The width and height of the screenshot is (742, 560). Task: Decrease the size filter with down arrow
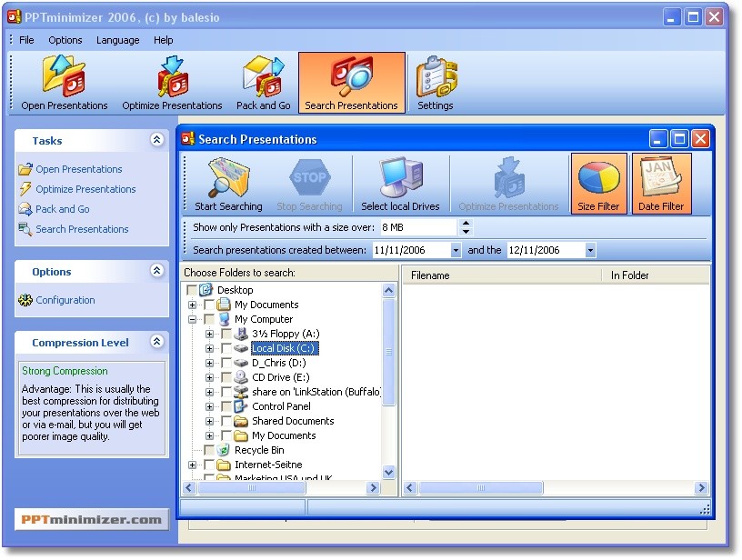tap(466, 231)
